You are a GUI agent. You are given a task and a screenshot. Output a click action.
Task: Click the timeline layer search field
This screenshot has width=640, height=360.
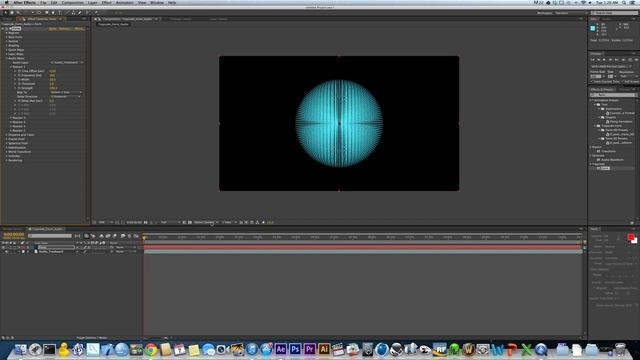(x=50, y=236)
